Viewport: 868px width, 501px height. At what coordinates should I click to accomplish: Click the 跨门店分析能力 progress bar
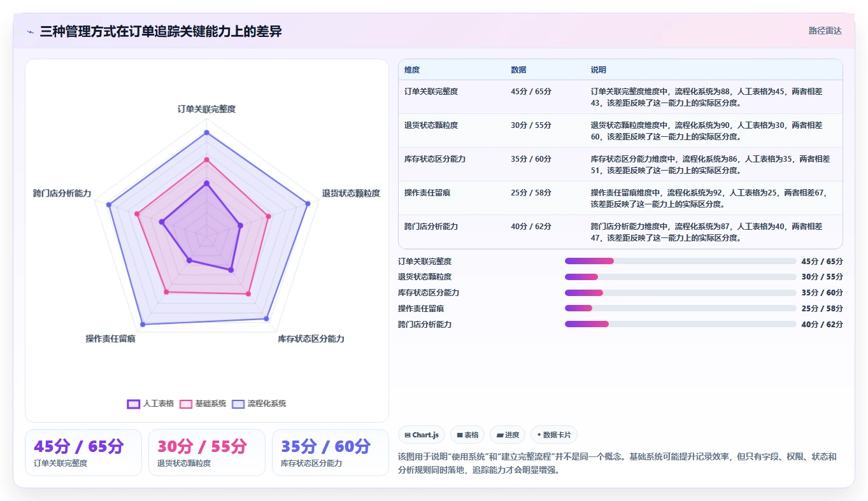680,324
